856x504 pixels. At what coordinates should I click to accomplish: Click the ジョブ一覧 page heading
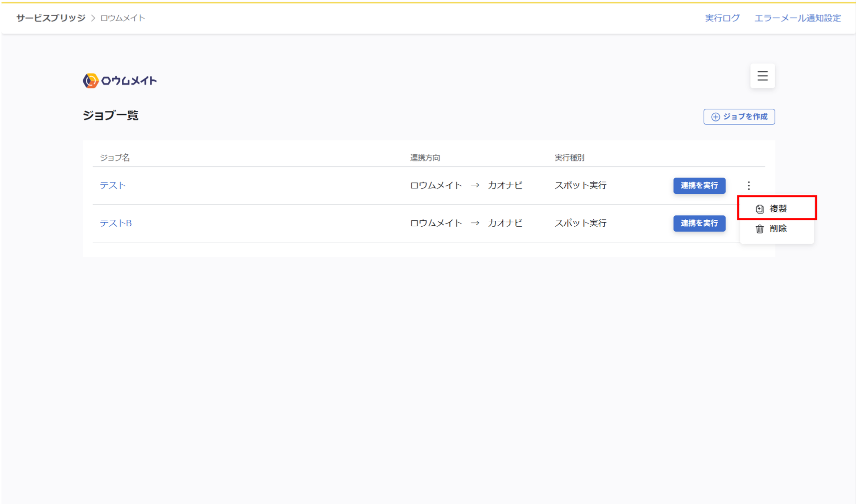(x=110, y=115)
